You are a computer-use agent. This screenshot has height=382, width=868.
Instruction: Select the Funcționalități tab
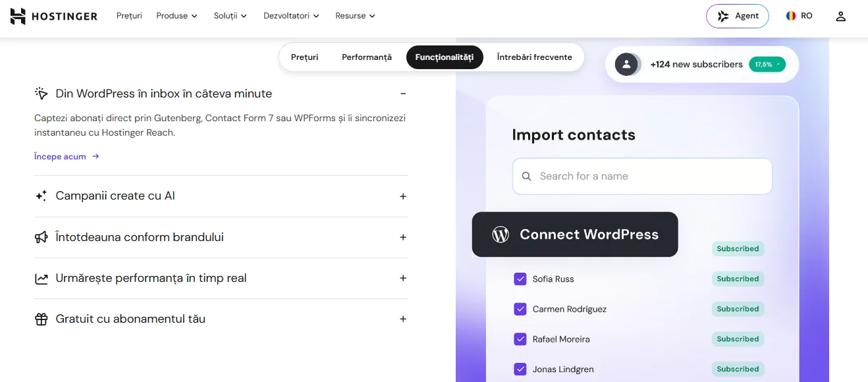(x=445, y=57)
